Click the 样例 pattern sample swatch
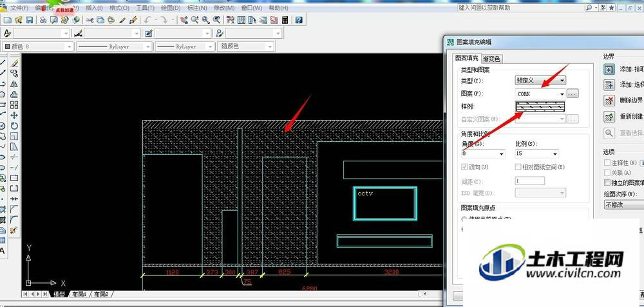This screenshot has width=644, height=307. tap(540, 106)
